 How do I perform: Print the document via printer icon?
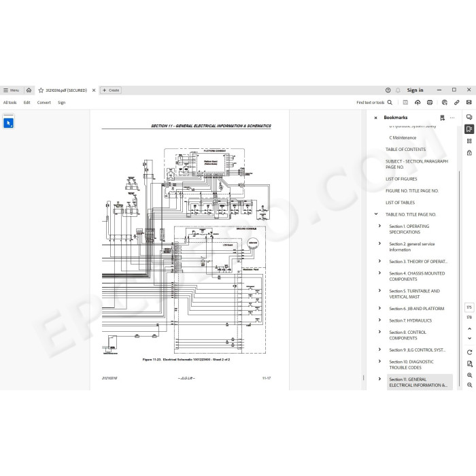[430, 103]
